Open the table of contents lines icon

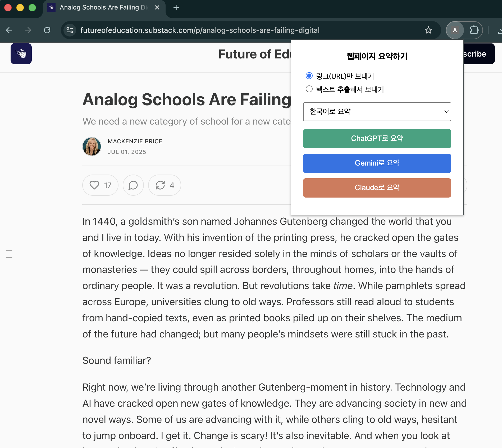pos(9,254)
